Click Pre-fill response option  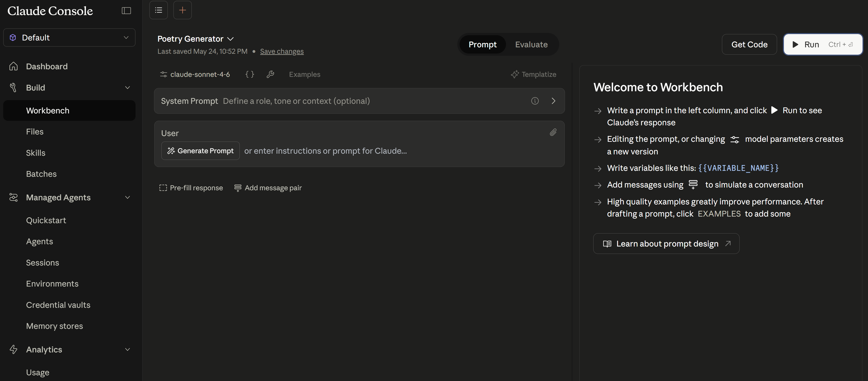coord(191,188)
